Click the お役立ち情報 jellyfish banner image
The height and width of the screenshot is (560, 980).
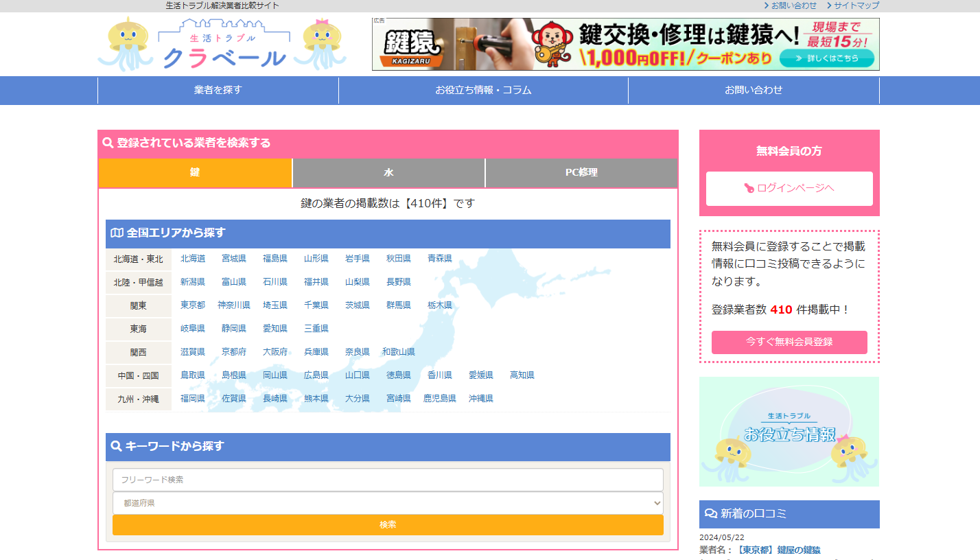coord(789,432)
